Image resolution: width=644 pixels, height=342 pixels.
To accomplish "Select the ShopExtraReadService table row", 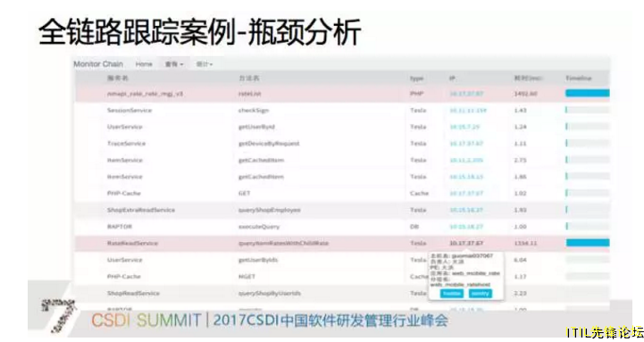I will pos(342,210).
